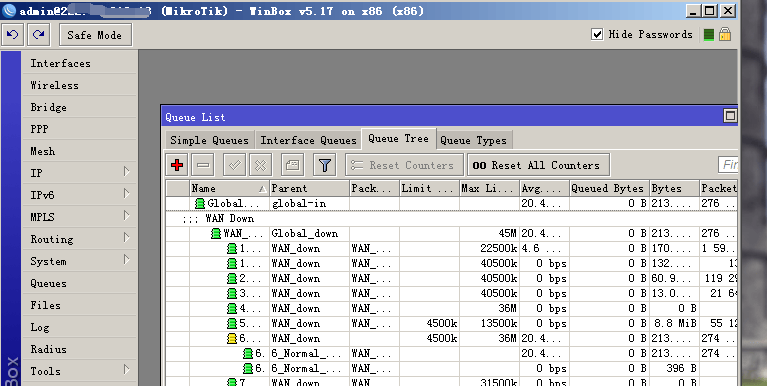The width and height of the screenshot is (767, 386).
Task: Click the Reset Counters button
Action: (404, 165)
